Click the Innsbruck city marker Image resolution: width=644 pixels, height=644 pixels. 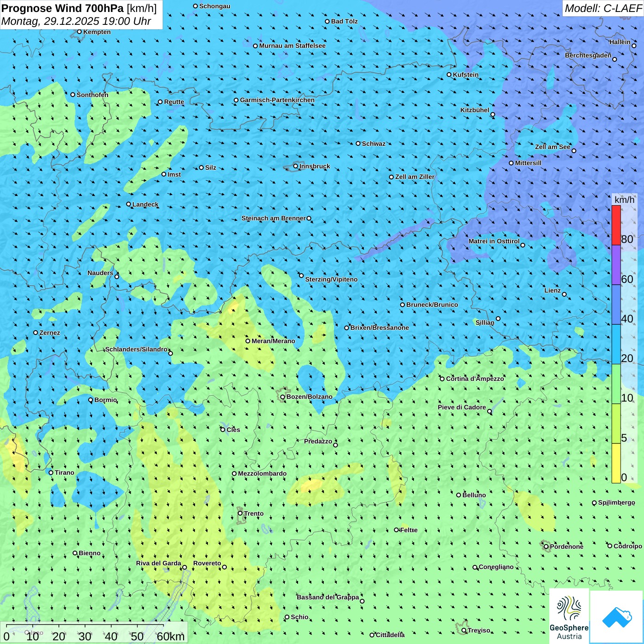point(296,167)
